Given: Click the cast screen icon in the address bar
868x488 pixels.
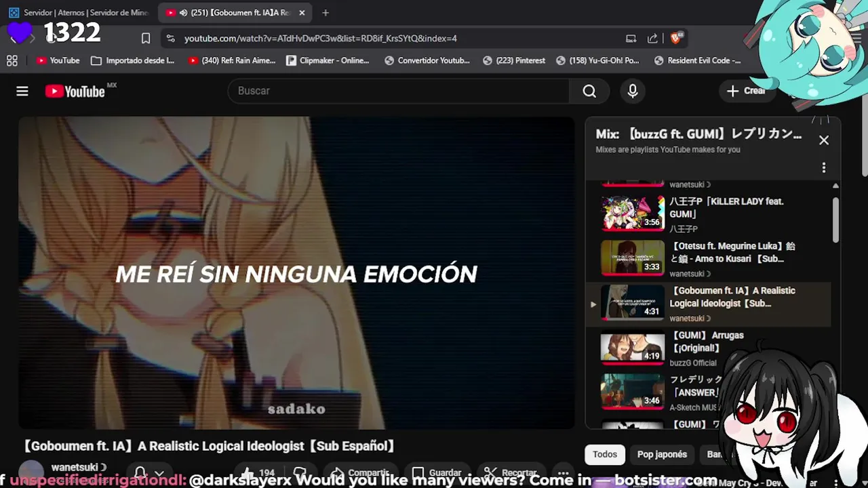Looking at the screenshot, I should [631, 39].
